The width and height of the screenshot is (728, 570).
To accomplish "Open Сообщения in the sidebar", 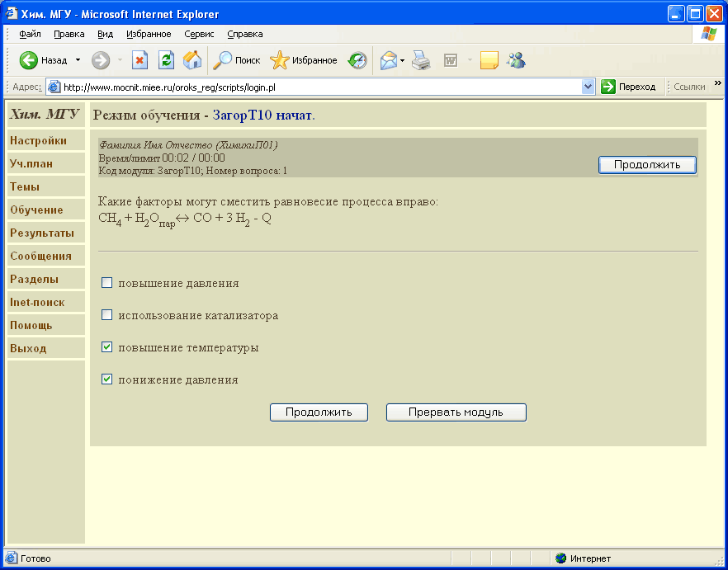I will pyautogui.click(x=46, y=257).
